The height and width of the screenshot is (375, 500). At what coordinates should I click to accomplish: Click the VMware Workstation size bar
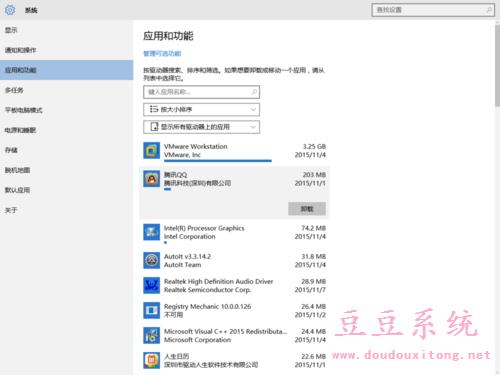218,161
